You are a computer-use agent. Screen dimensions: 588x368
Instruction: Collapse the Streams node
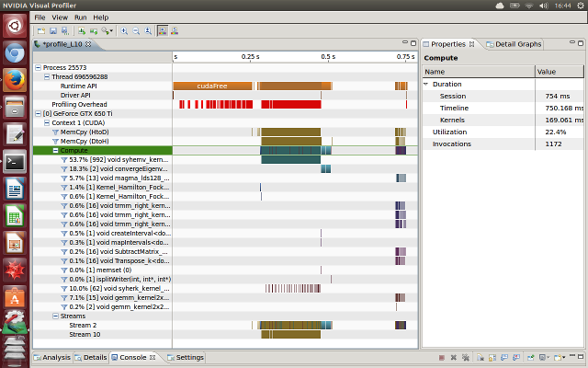tap(55, 316)
